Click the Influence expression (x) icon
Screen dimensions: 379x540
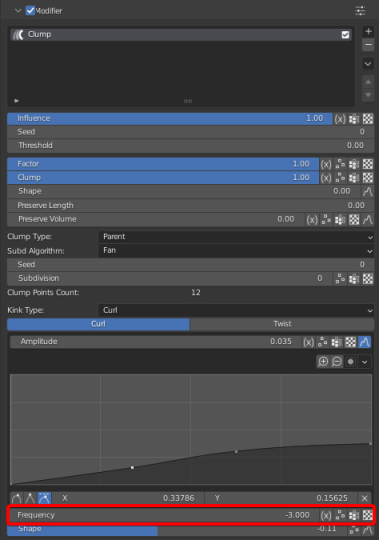pyautogui.click(x=340, y=119)
